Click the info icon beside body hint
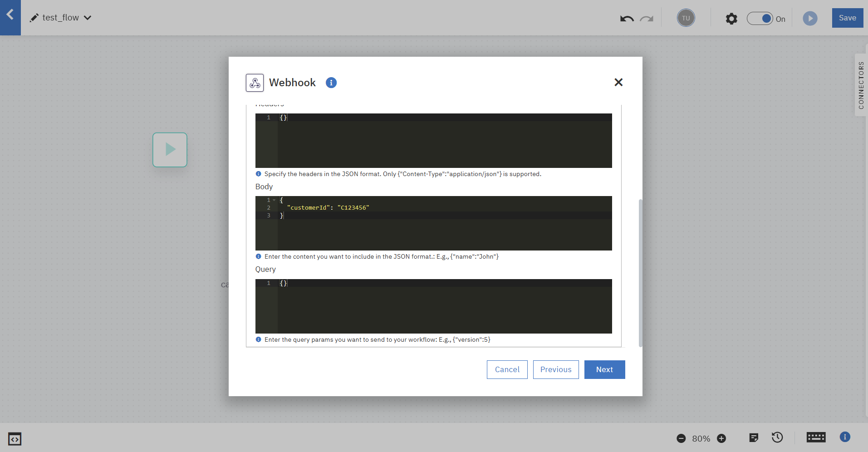868x452 pixels. tap(258, 256)
